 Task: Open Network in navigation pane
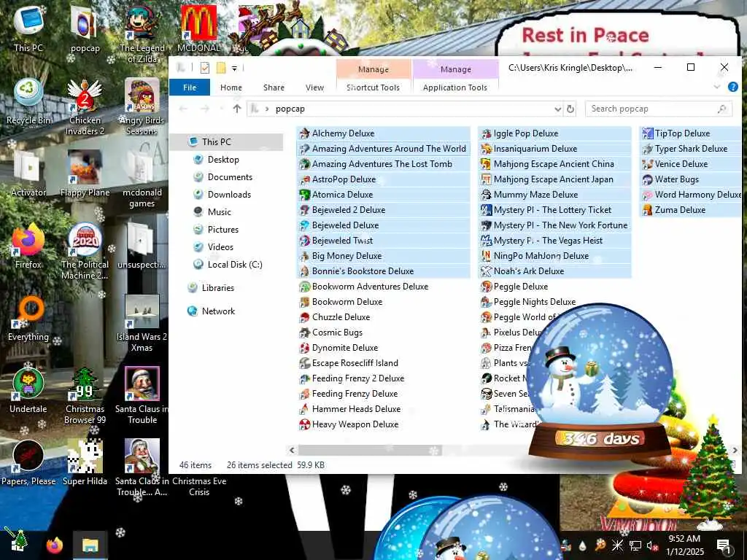217,311
